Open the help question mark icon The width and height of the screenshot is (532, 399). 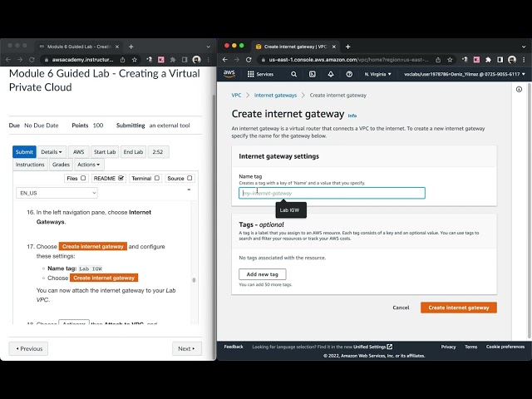[349, 74]
